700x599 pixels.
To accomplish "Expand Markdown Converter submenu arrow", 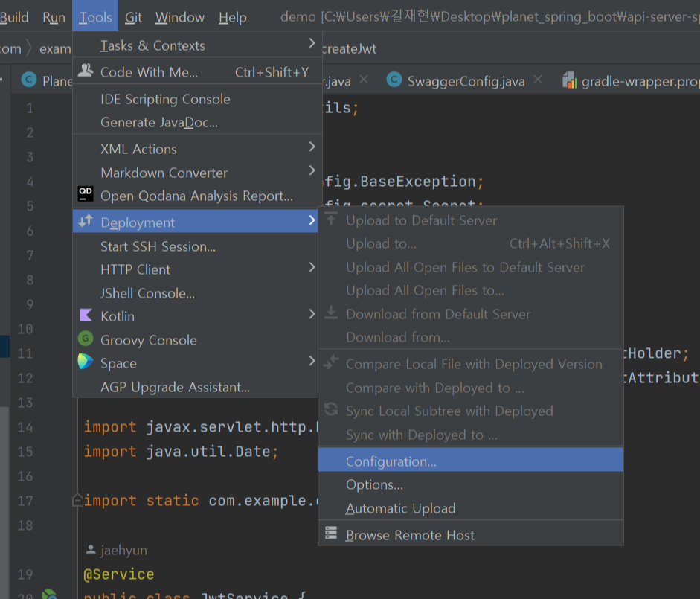I will (312, 170).
